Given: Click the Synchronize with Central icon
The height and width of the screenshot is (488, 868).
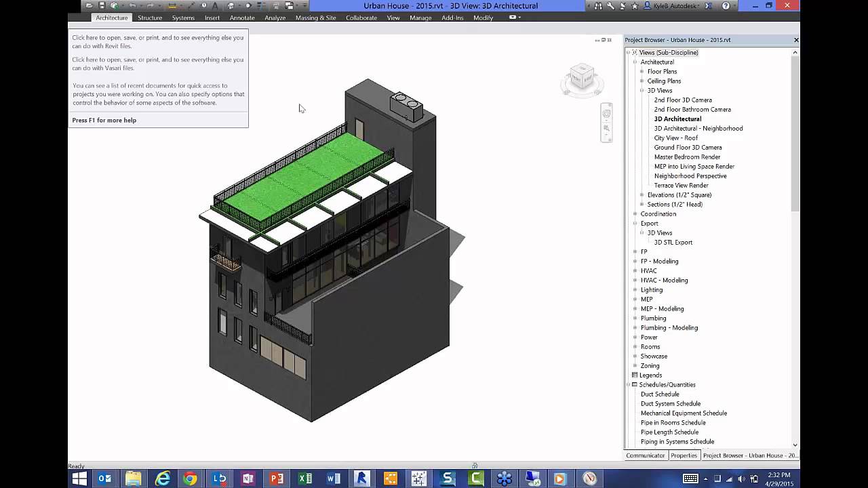Looking at the screenshot, I should coord(115,5).
